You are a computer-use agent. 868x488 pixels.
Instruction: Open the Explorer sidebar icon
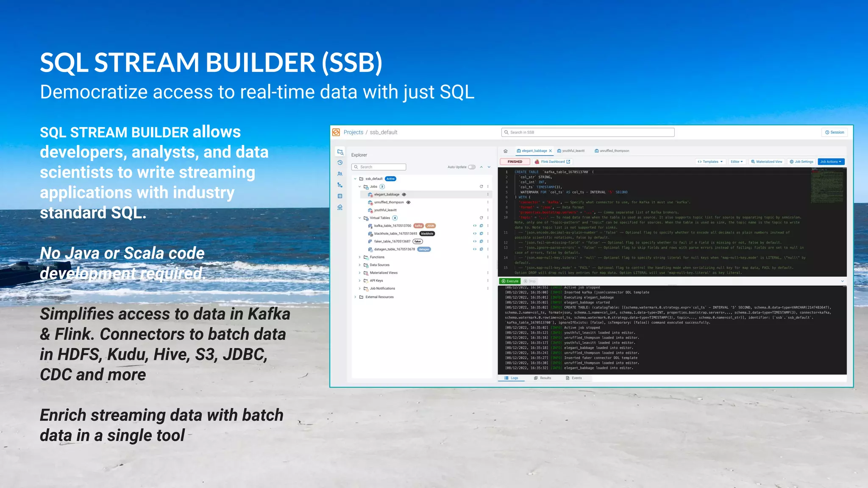pyautogui.click(x=340, y=152)
